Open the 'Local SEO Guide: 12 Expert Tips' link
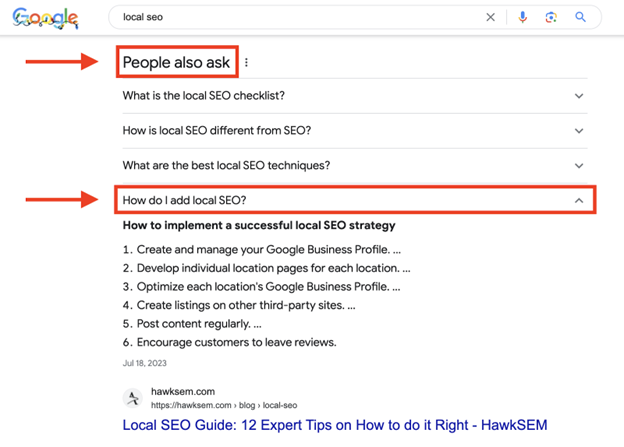Screen dimensions: 624x447 click(334, 425)
